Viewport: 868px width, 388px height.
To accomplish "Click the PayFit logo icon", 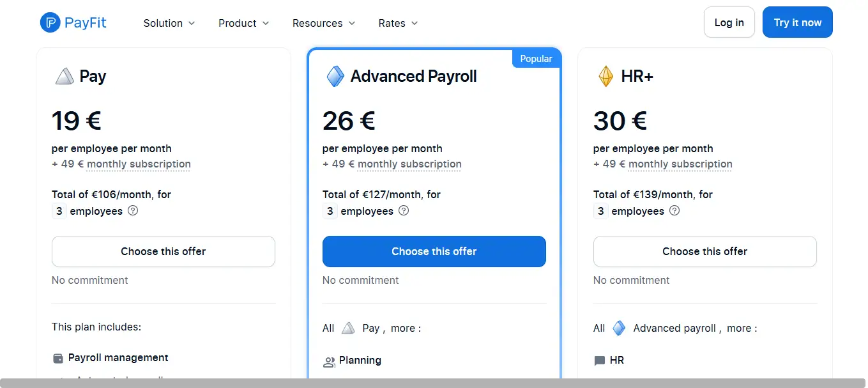I will 50,23.
